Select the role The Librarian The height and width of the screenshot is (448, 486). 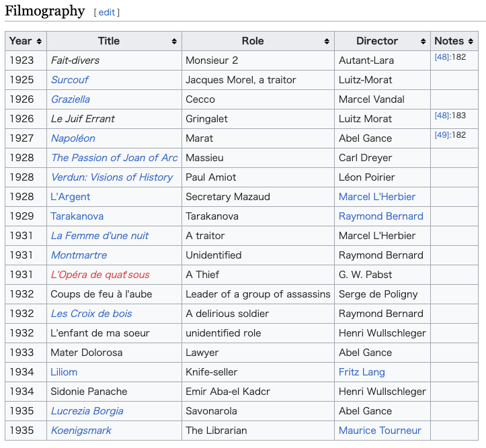click(216, 431)
